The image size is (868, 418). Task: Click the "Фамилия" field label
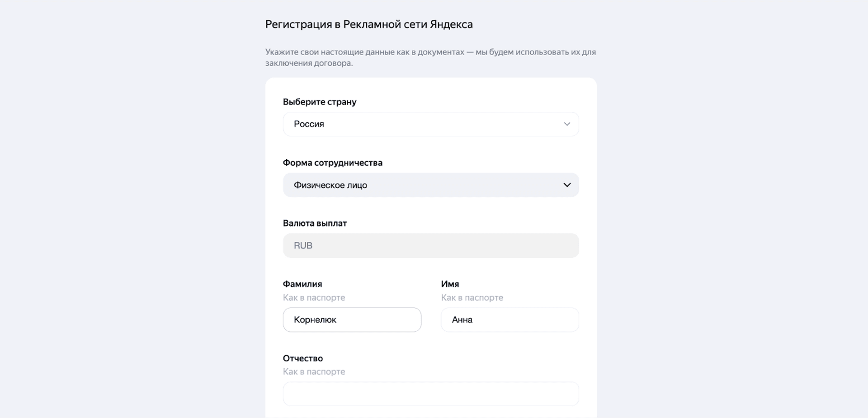(x=302, y=284)
